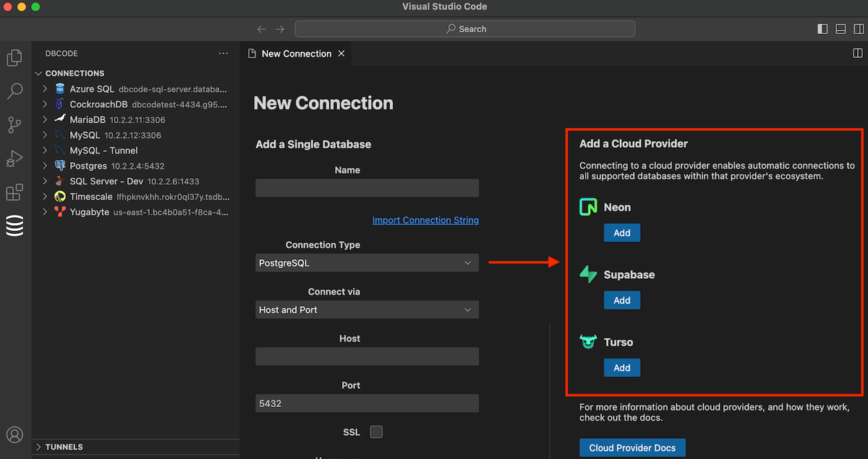Open the Source Control view
This screenshot has height=459, width=868.
pyautogui.click(x=14, y=125)
